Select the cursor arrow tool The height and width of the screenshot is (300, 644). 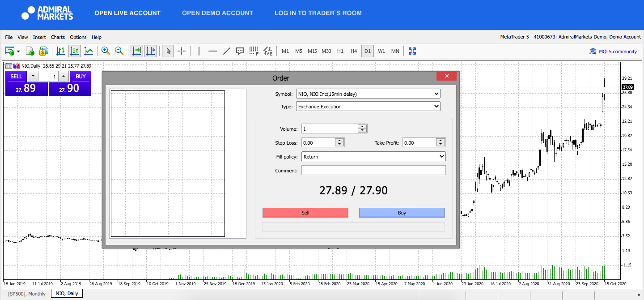coord(168,51)
